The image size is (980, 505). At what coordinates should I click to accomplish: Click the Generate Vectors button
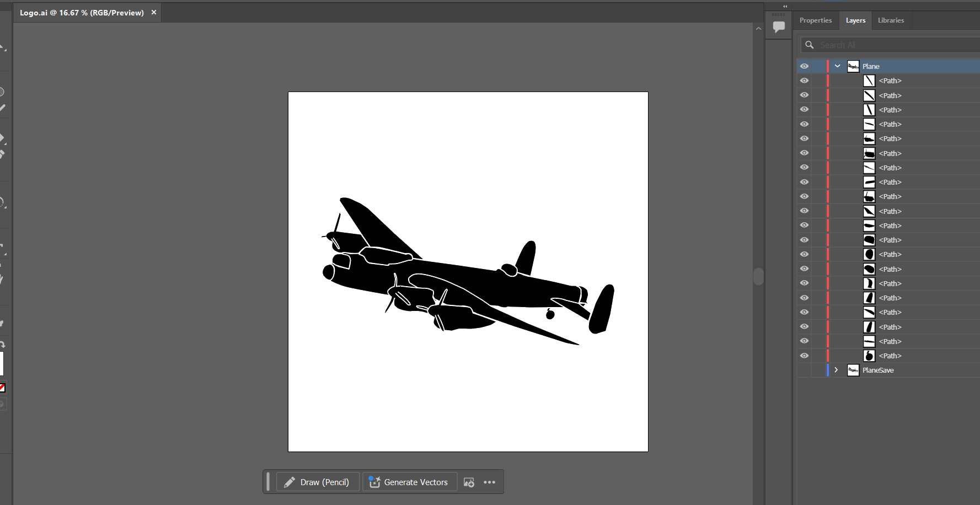[x=409, y=482]
